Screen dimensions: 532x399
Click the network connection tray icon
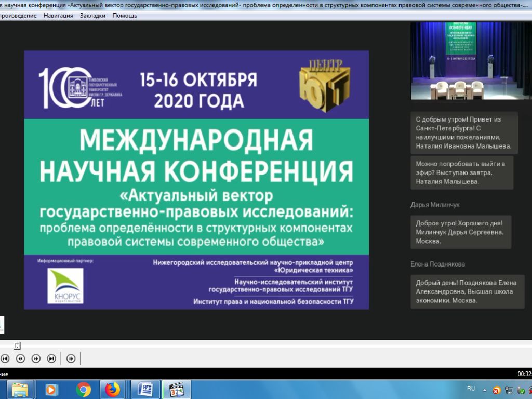509,391
